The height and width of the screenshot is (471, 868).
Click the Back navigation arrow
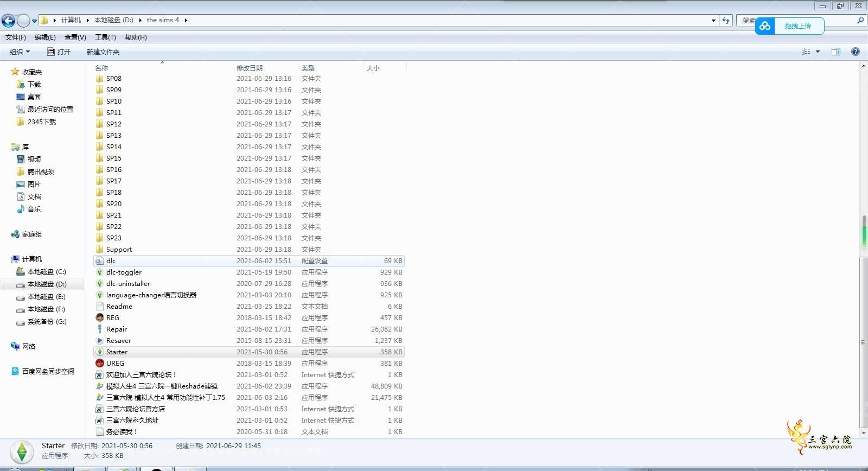pyautogui.click(x=8, y=21)
